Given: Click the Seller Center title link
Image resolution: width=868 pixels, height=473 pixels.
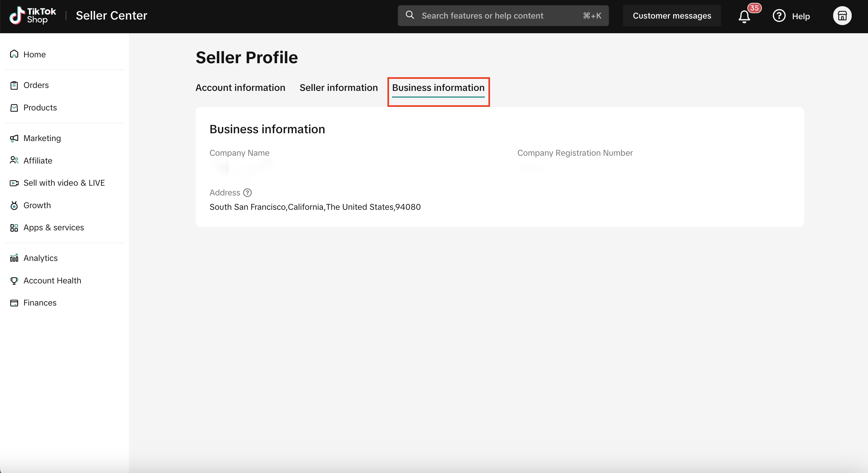Looking at the screenshot, I should click(111, 16).
